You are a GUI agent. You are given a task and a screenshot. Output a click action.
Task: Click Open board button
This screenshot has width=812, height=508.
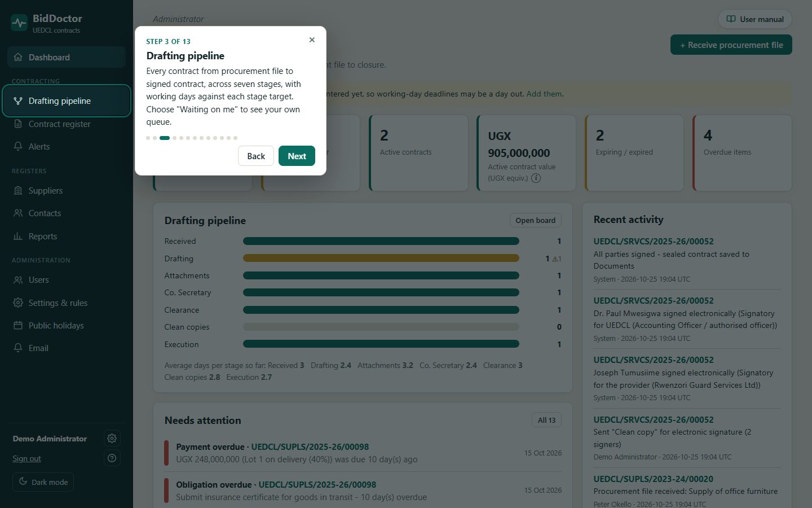(535, 220)
